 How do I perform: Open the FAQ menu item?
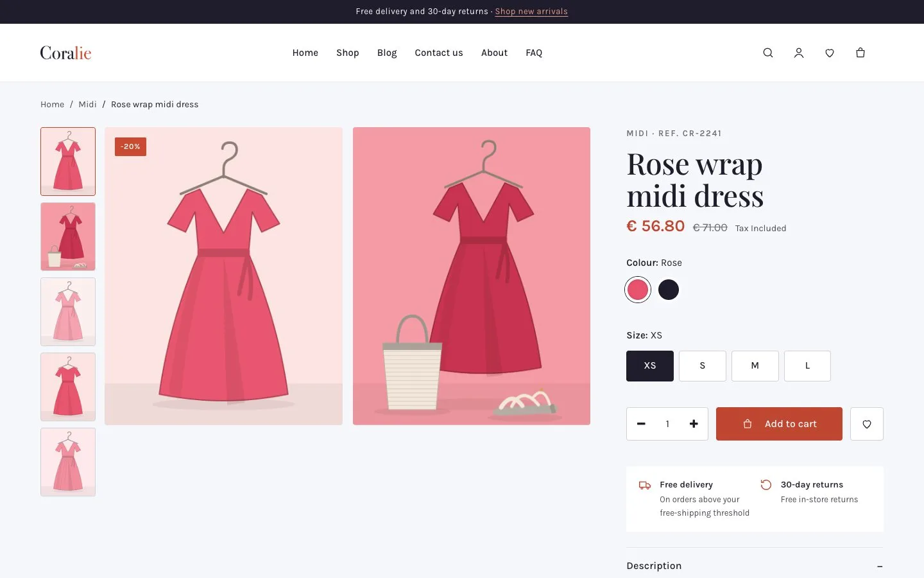coord(534,53)
